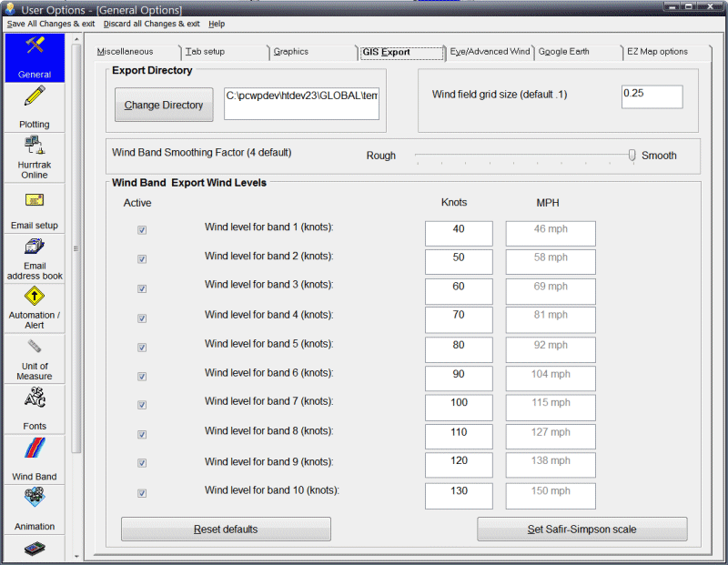The height and width of the screenshot is (565, 728).
Task: Click the Change Directory button
Action: pos(164,105)
